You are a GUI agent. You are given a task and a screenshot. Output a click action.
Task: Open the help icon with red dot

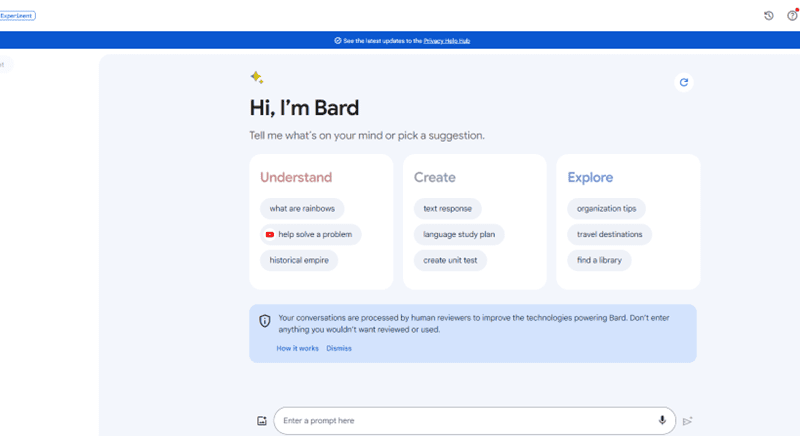(792, 15)
